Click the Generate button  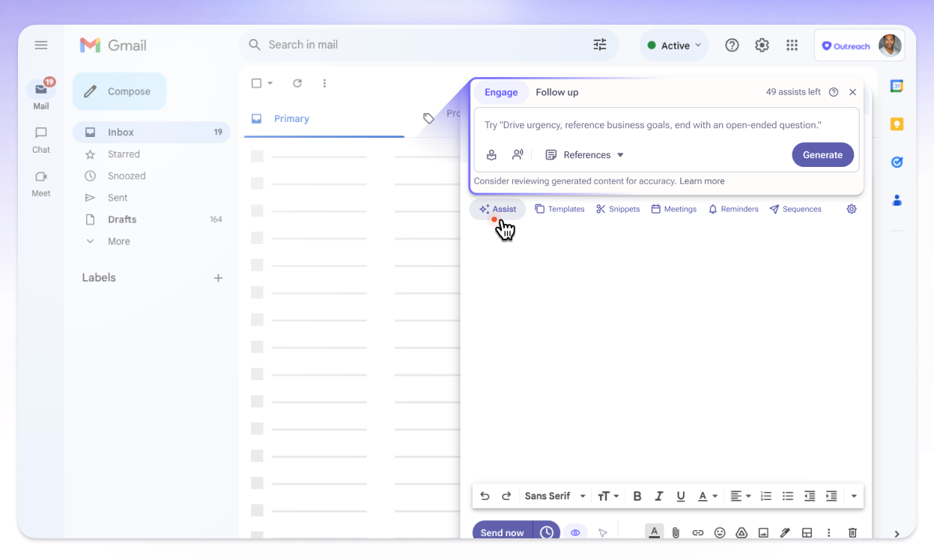click(x=822, y=155)
